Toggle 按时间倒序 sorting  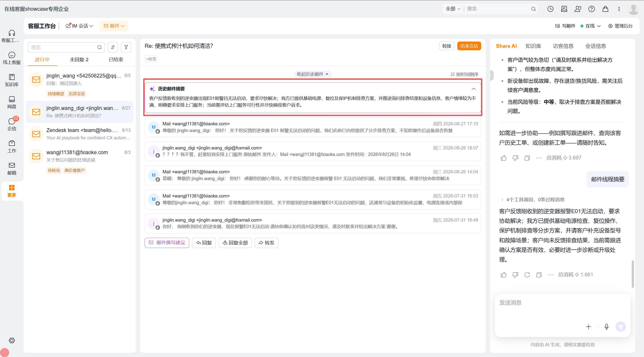coord(464,74)
